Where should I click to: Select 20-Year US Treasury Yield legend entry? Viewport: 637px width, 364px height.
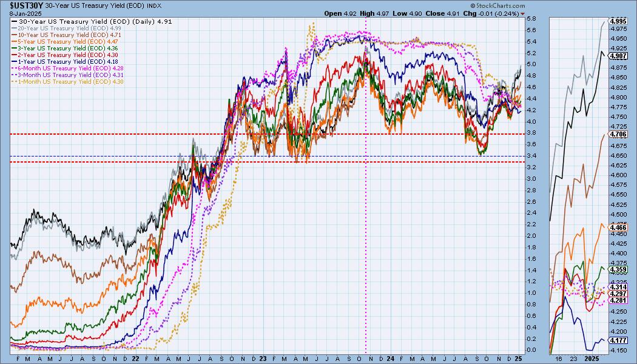click(67, 28)
